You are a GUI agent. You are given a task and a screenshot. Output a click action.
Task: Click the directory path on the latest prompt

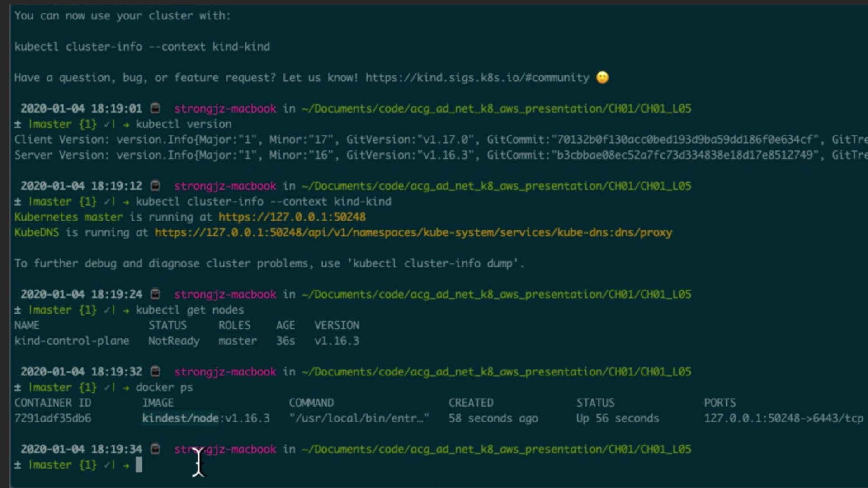tap(496, 449)
